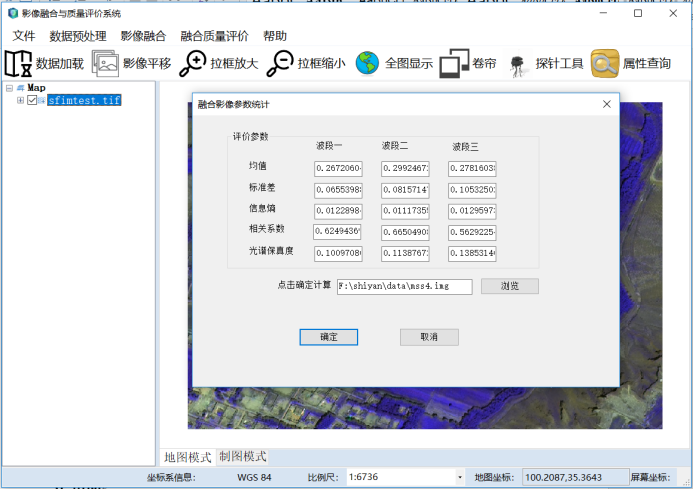Close the 融合影像参数统计 dialog
The height and width of the screenshot is (489, 693).
606,104
